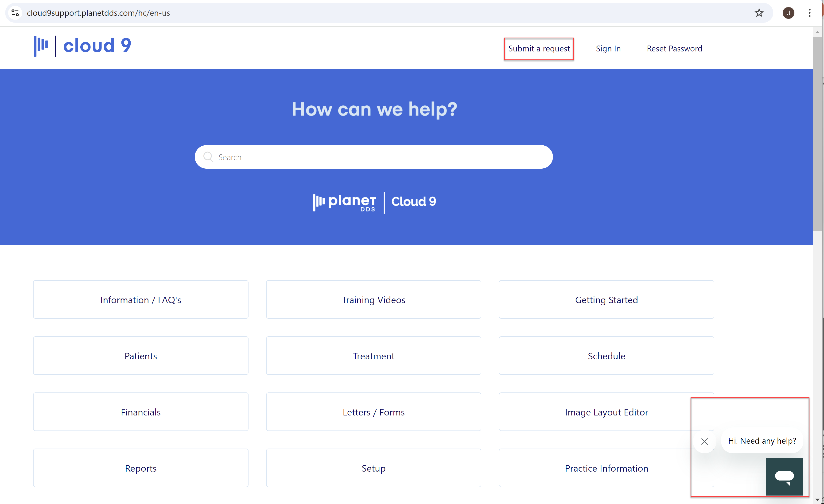The width and height of the screenshot is (824, 504).
Task: Open Practice Information category
Action: click(x=606, y=468)
